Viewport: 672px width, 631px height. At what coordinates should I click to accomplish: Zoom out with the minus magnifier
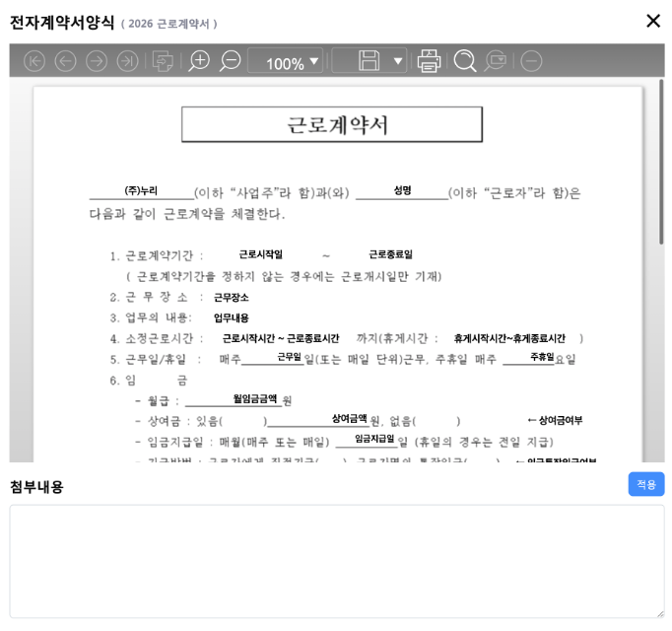pyautogui.click(x=231, y=61)
